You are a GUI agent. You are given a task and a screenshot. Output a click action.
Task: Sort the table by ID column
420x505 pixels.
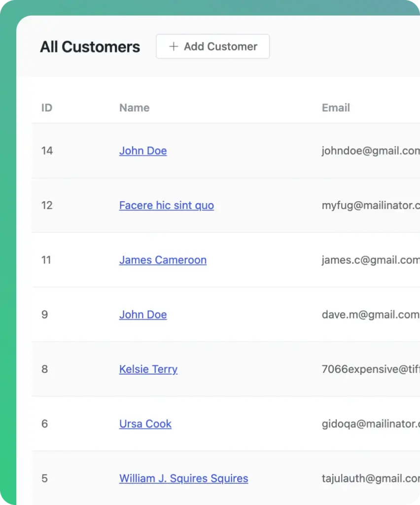coord(46,108)
